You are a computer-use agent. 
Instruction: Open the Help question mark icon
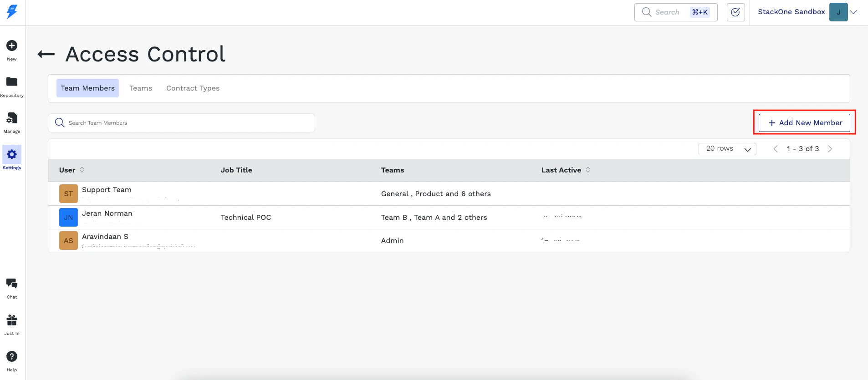click(12, 356)
